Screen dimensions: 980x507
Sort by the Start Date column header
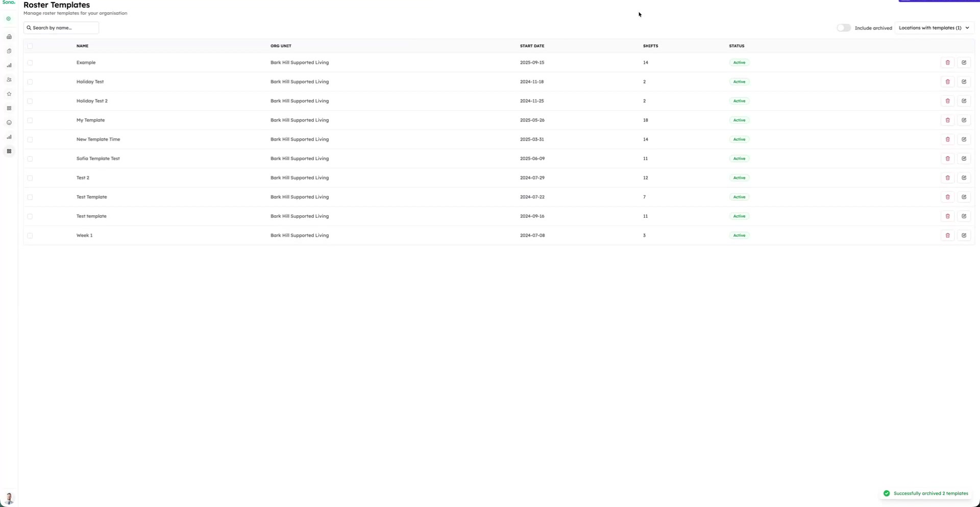532,46
